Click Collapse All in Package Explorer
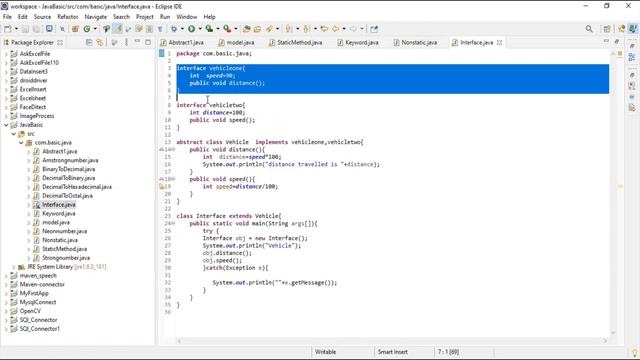This screenshot has width=640, height=360. pos(89,42)
